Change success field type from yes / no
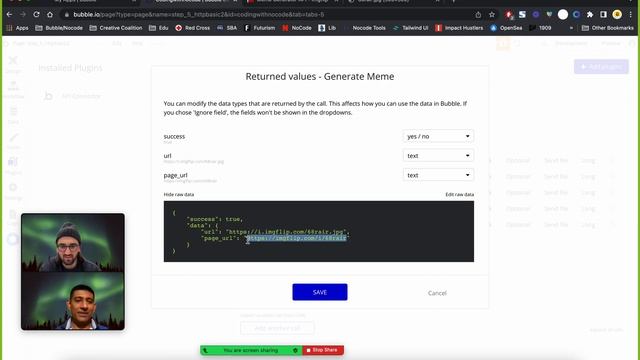The height and width of the screenshot is (360, 640). click(438, 136)
